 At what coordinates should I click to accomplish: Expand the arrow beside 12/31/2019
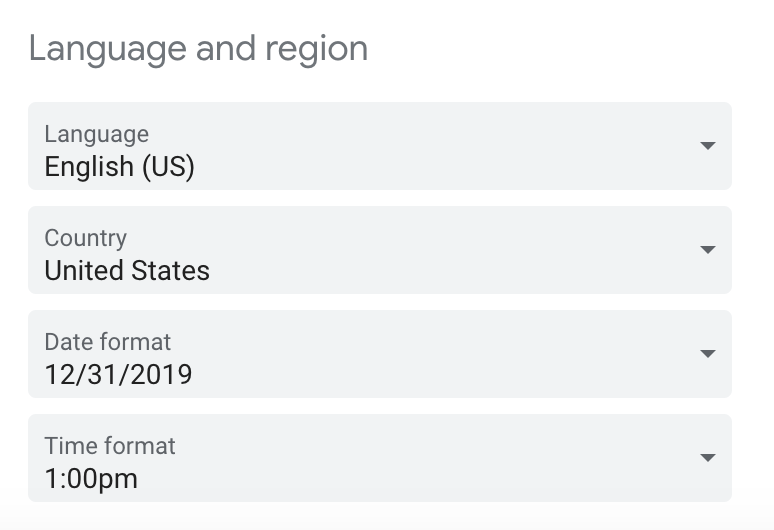pos(708,354)
